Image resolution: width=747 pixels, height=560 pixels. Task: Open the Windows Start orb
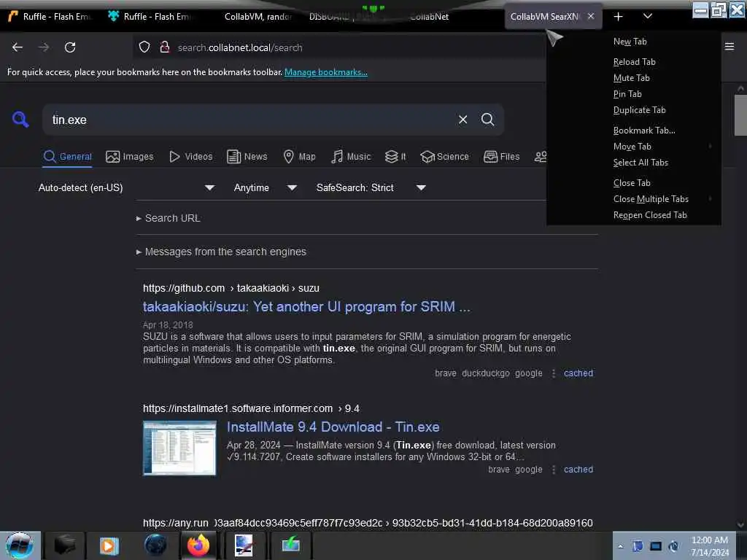(x=20, y=545)
